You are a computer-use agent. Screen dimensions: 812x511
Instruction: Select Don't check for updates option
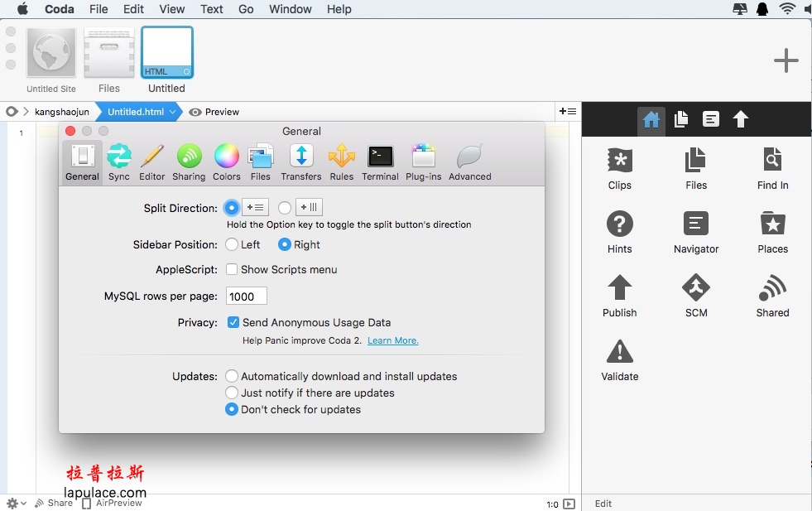(232, 409)
